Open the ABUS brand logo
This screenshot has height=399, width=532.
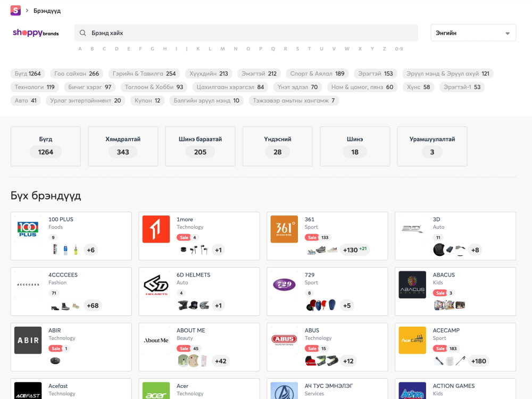[284, 340]
